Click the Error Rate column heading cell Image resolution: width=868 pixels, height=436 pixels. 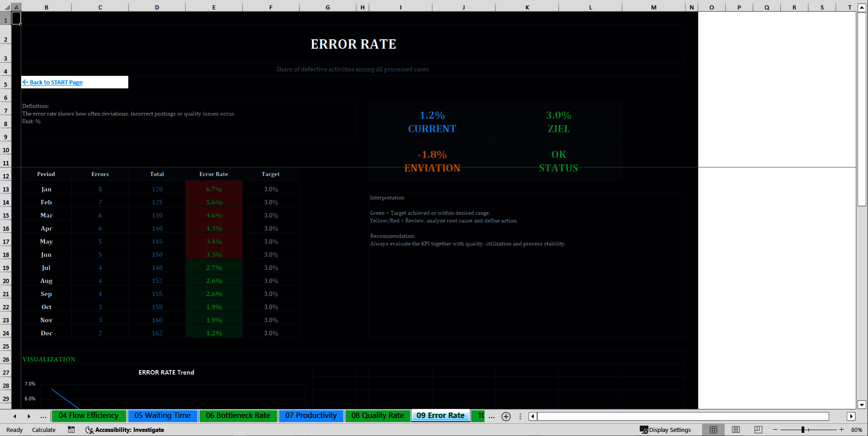[x=214, y=174]
